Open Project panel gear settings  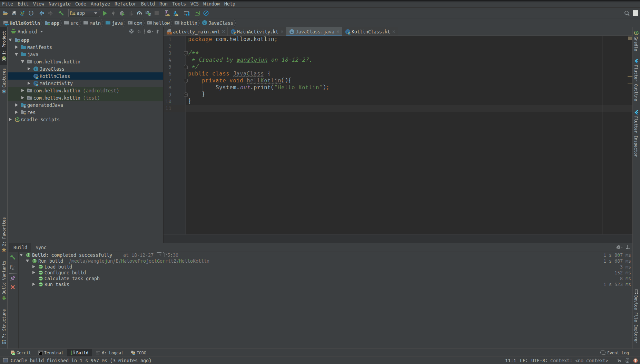tap(150, 31)
